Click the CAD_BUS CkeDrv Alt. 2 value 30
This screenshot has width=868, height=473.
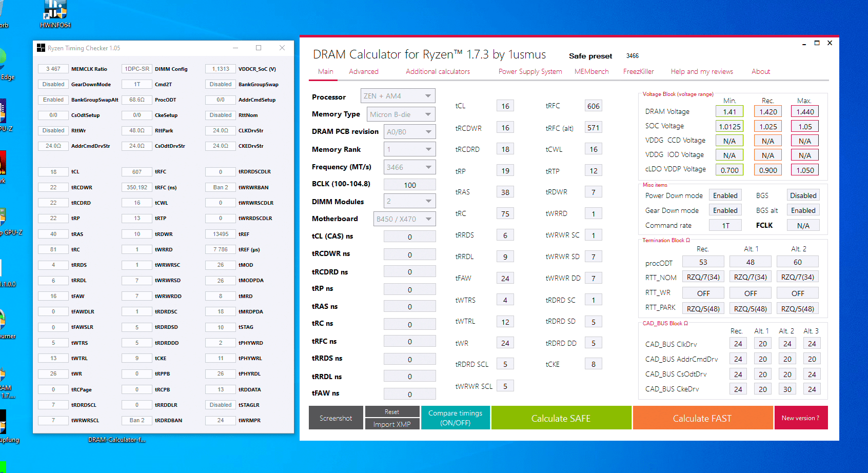787,389
